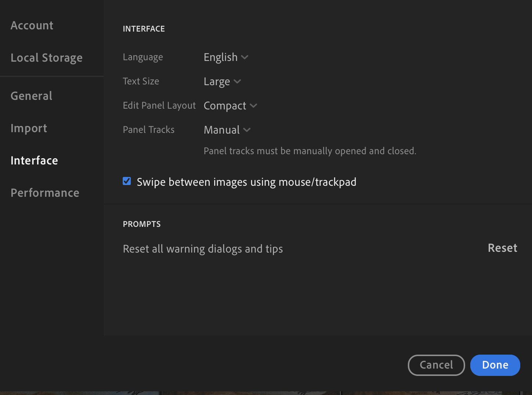Expand the Text Size dropdown
532x395 pixels.
coord(222,81)
